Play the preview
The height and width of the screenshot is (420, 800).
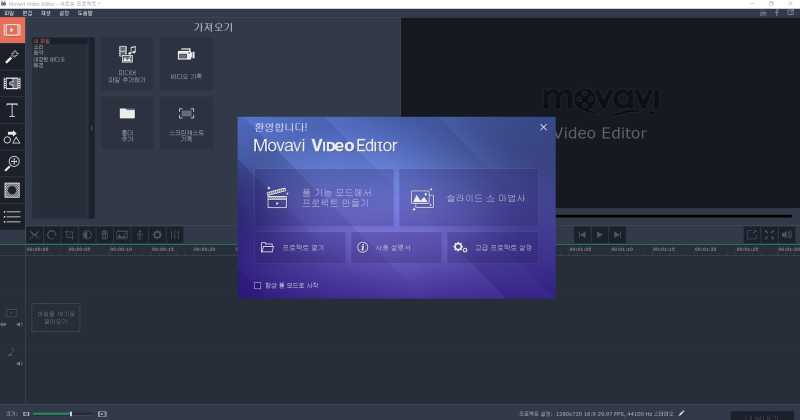[x=599, y=235]
